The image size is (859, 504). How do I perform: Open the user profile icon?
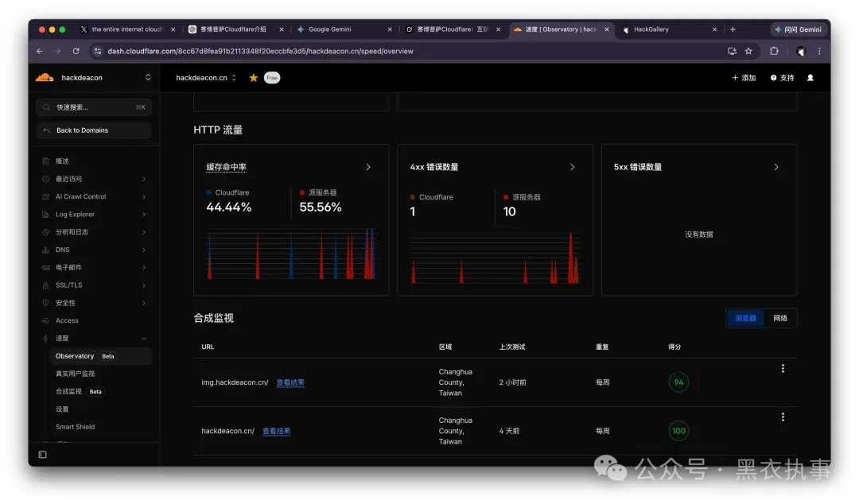point(810,78)
